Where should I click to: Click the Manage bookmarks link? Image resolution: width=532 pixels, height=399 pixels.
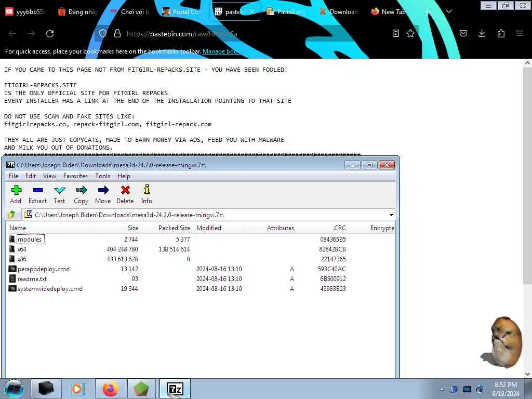tap(221, 51)
